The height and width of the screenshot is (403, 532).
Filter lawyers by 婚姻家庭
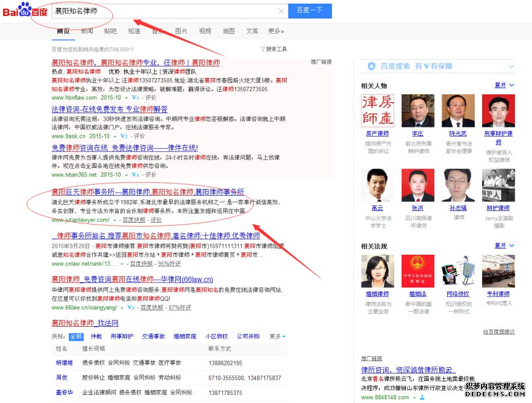pos(185,337)
